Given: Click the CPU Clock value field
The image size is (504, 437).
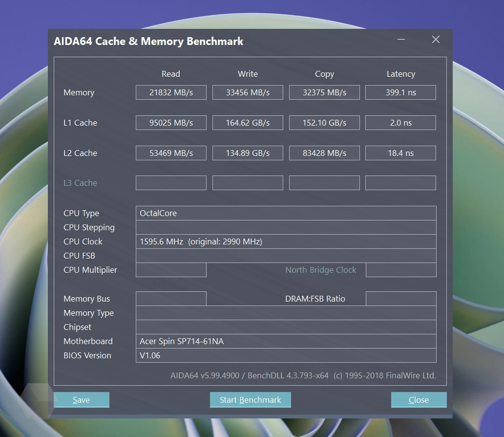Looking at the screenshot, I should coord(286,241).
